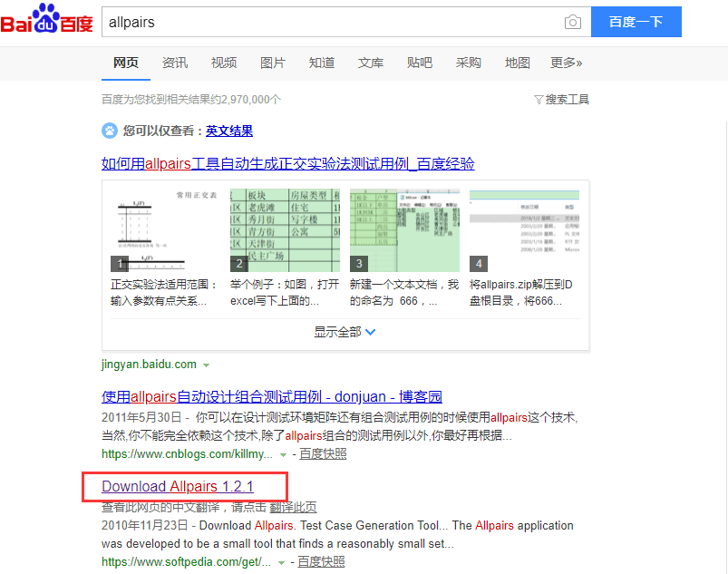Open the 知道 tab

click(x=322, y=63)
